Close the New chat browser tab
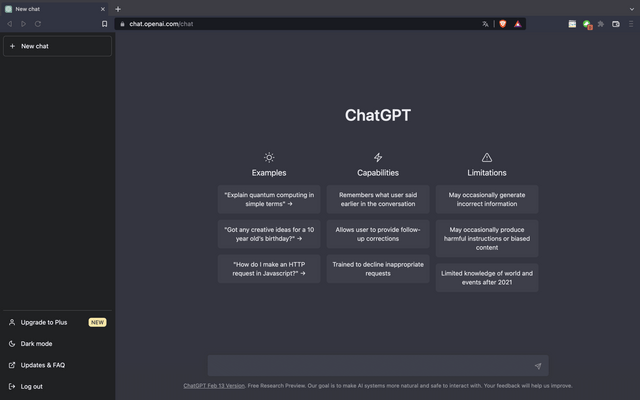 click(102, 9)
